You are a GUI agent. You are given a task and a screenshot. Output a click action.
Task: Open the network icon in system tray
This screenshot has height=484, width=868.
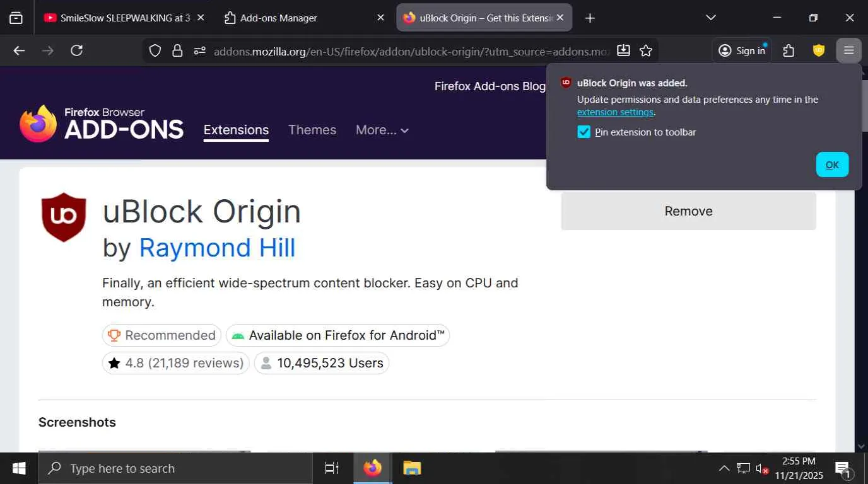click(x=743, y=468)
